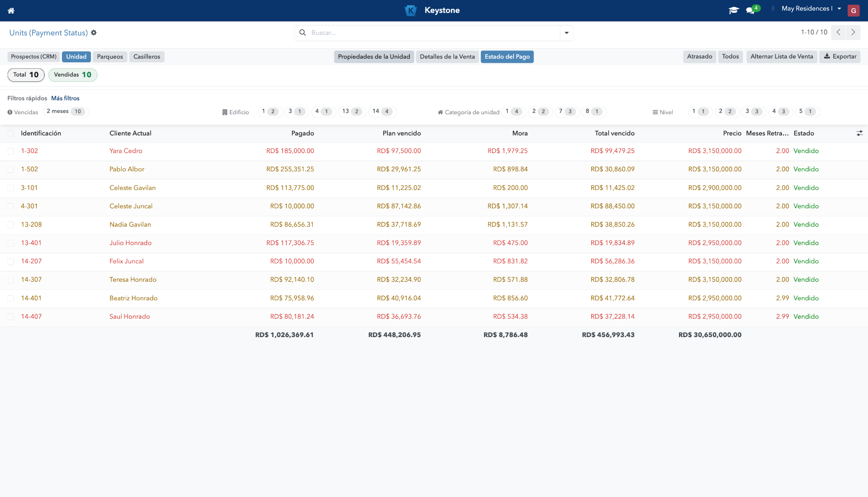Click the Keystone logo
This screenshot has height=497, width=868.
click(411, 10)
